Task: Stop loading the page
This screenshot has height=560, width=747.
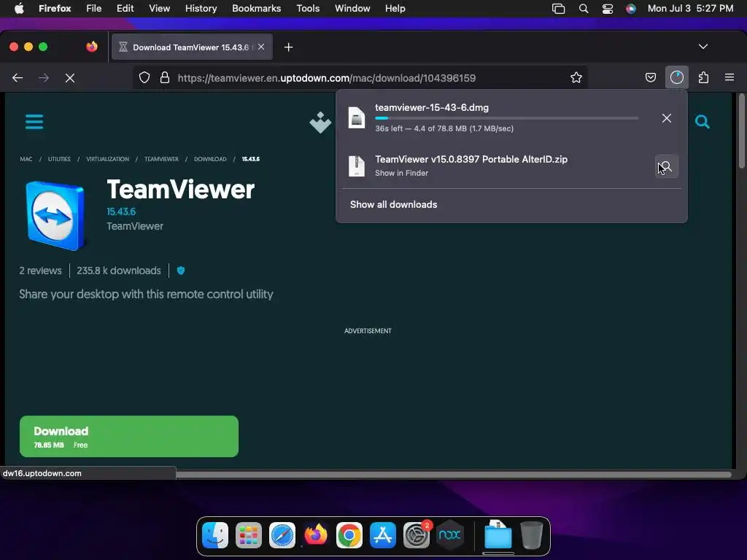Action: pos(70,77)
